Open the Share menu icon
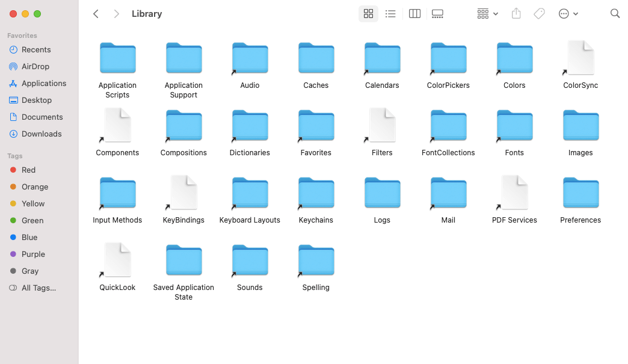The width and height of the screenshot is (628, 364). 516,13
